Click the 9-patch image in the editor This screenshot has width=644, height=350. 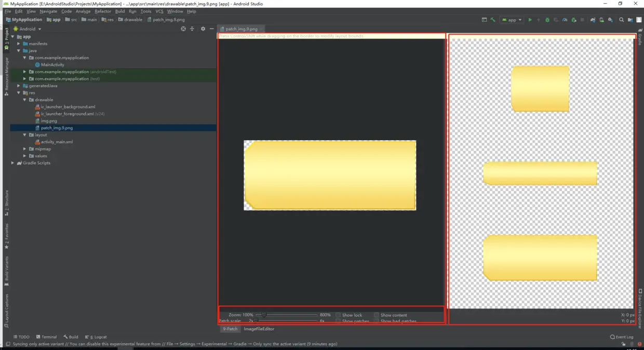point(330,176)
